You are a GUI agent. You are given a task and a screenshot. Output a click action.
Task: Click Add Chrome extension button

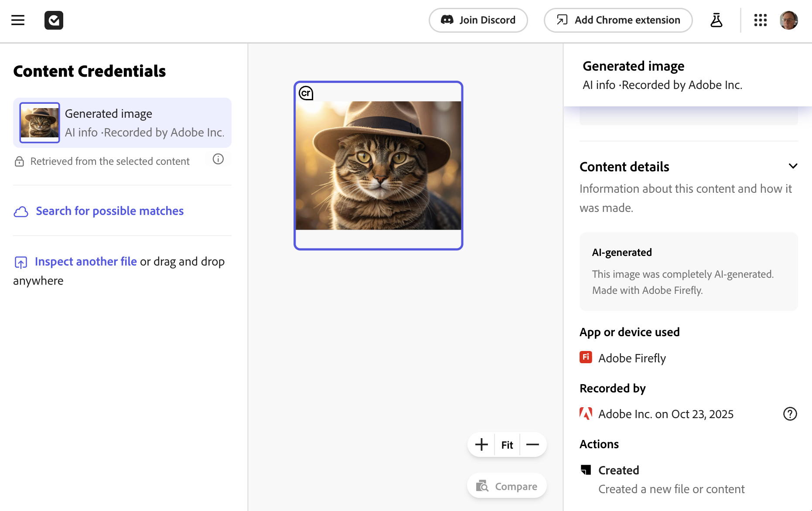point(618,20)
